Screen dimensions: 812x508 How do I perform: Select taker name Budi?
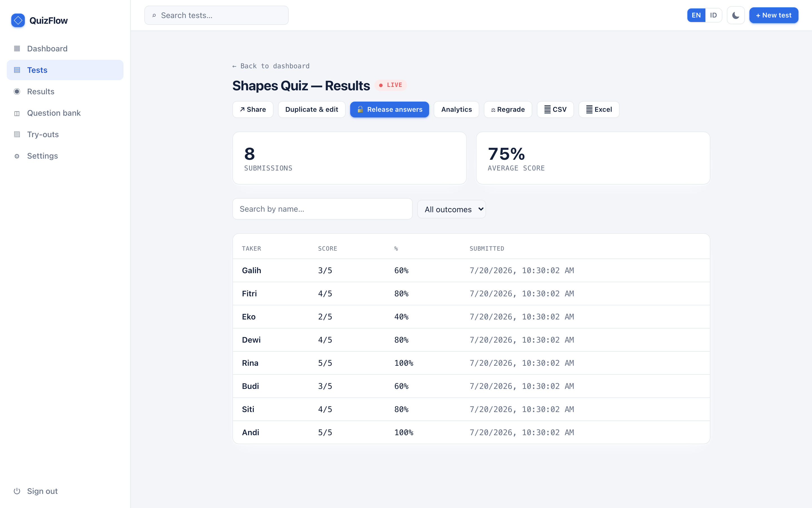(250, 386)
